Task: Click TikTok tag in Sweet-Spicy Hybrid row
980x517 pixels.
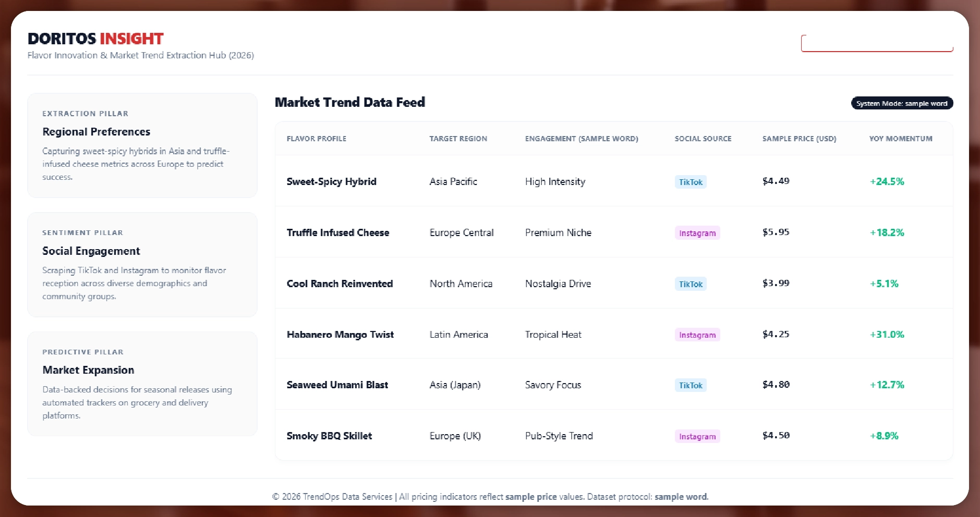Action: pyautogui.click(x=691, y=182)
